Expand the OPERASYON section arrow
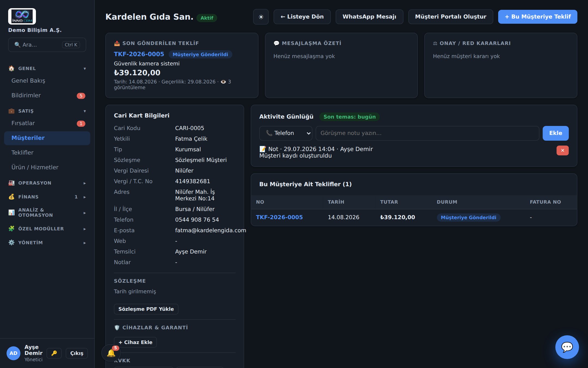 pyautogui.click(x=85, y=183)
